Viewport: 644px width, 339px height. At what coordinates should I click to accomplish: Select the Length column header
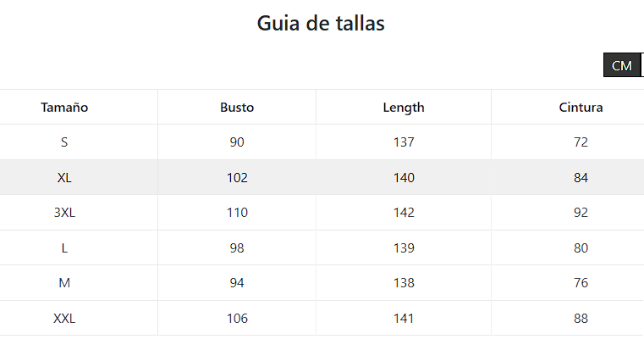pyautogui.click(x=404, y=107)
